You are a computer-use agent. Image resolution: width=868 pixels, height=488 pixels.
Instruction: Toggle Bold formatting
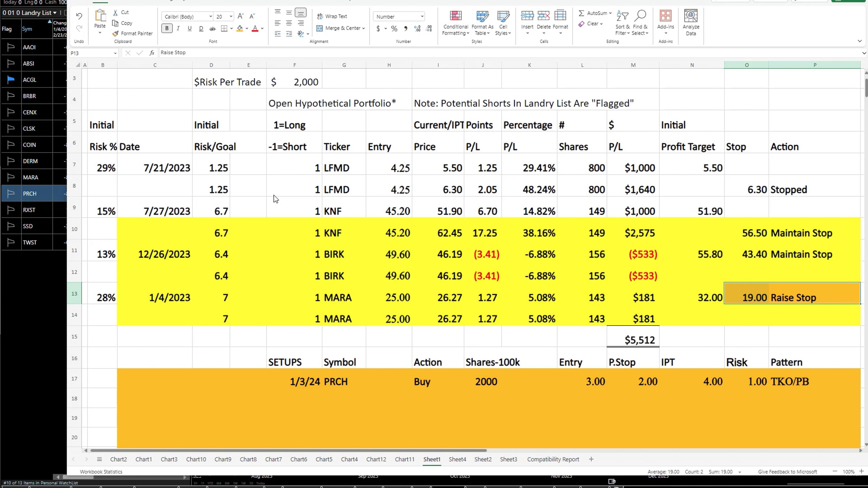pyautogui.click(x=167, y=28)
